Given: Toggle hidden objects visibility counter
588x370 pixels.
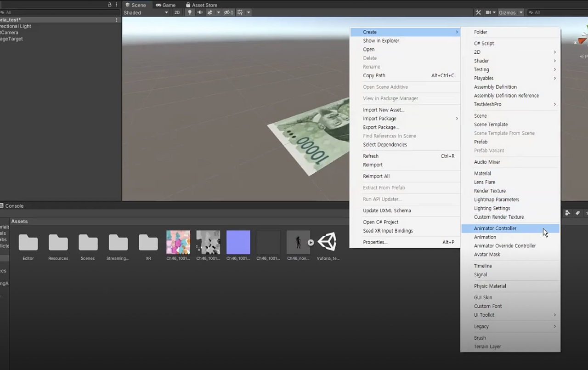Looking at the screenshot, I should pos(228,12).
